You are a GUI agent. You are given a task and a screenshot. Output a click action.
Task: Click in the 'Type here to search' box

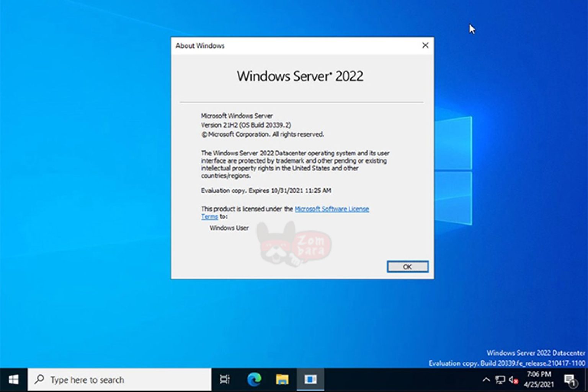click(119, 379)
